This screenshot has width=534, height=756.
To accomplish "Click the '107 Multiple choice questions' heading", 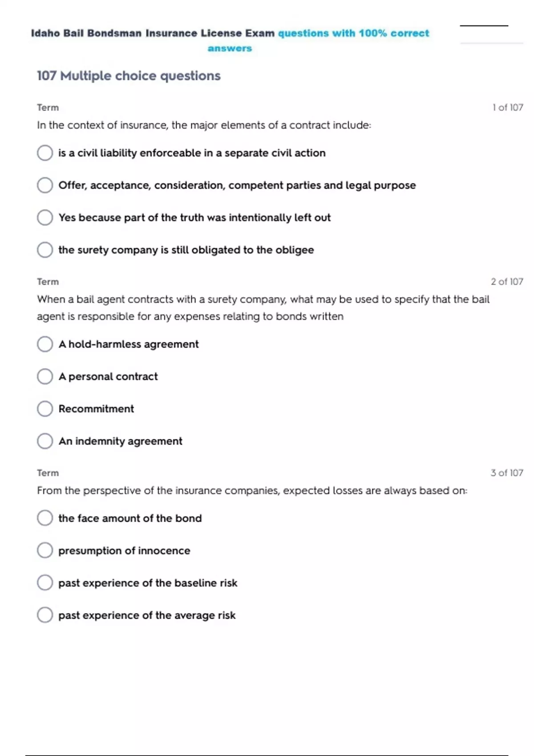I will tap(129, 76).
